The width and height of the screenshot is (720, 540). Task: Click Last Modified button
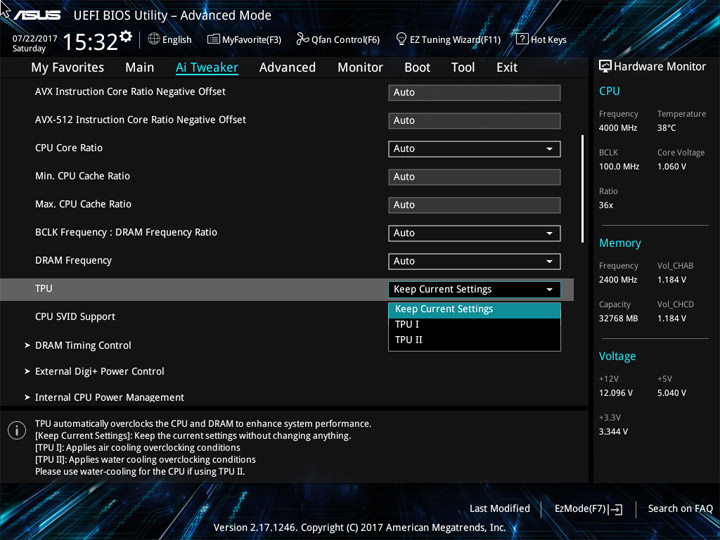pyautogui.click(x=500, y=509)
